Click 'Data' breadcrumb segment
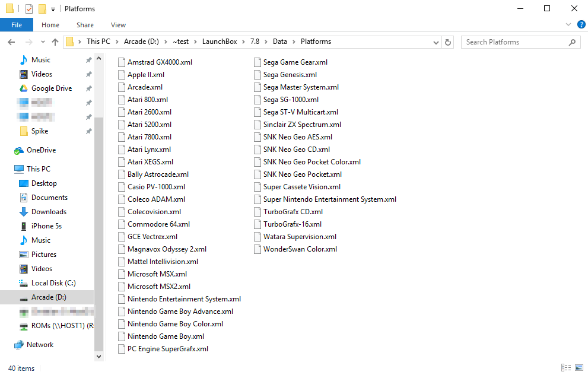The image size is (588, 375). [279, 42]
